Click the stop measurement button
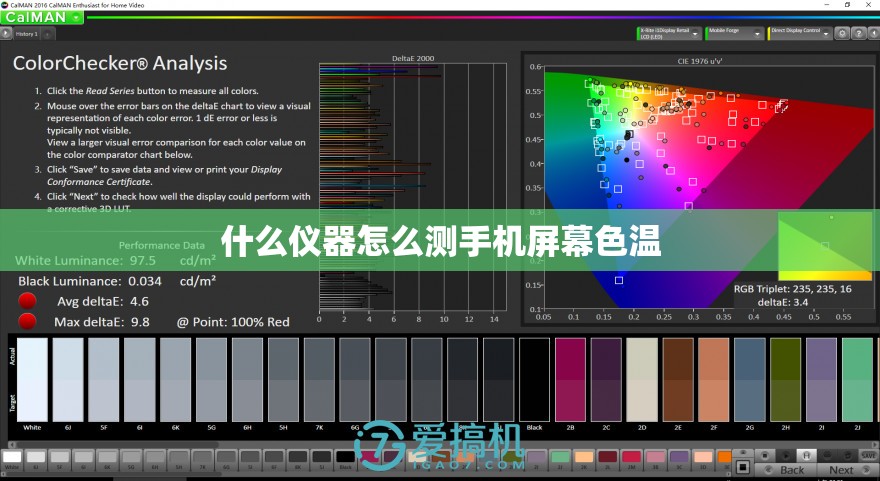This screenshot has width=880, height=481. click(764, 455)
